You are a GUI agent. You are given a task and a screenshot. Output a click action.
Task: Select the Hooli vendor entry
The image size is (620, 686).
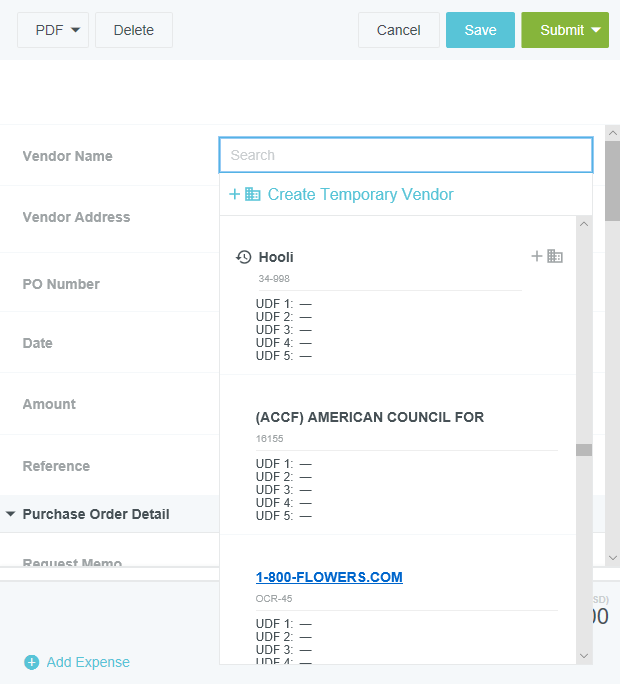(276, 257)
